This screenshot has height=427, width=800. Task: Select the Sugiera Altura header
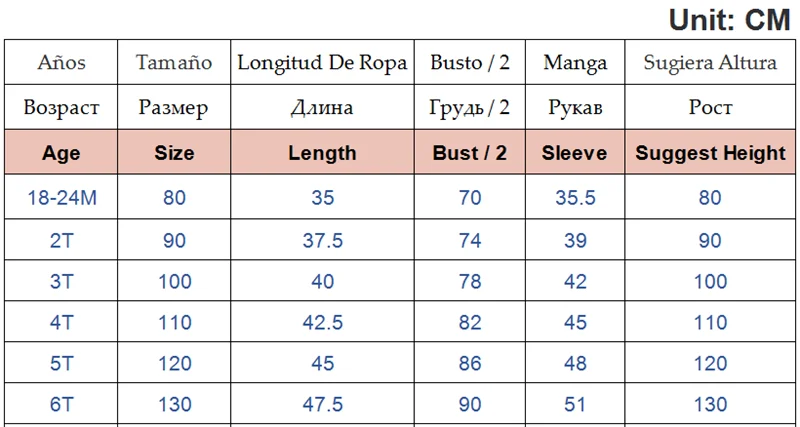(x=710, y=63)
